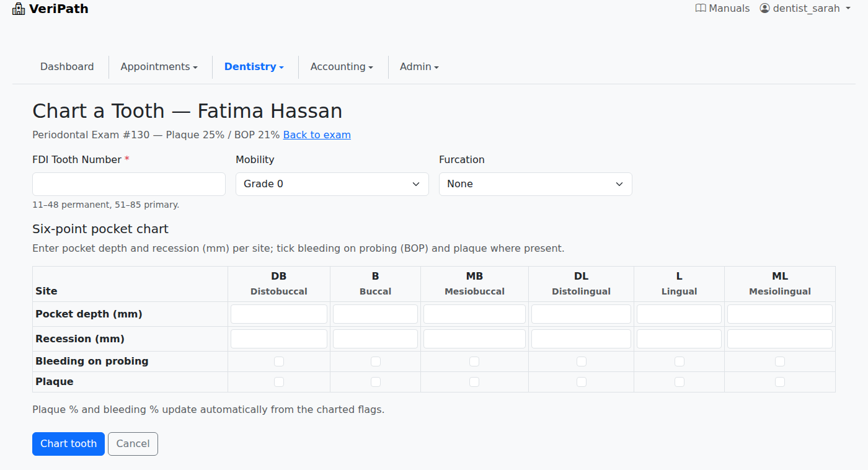The height and width of the screenshot is (470, 868).
Task: Open the Manuals book icon
Action: (701, 9)
